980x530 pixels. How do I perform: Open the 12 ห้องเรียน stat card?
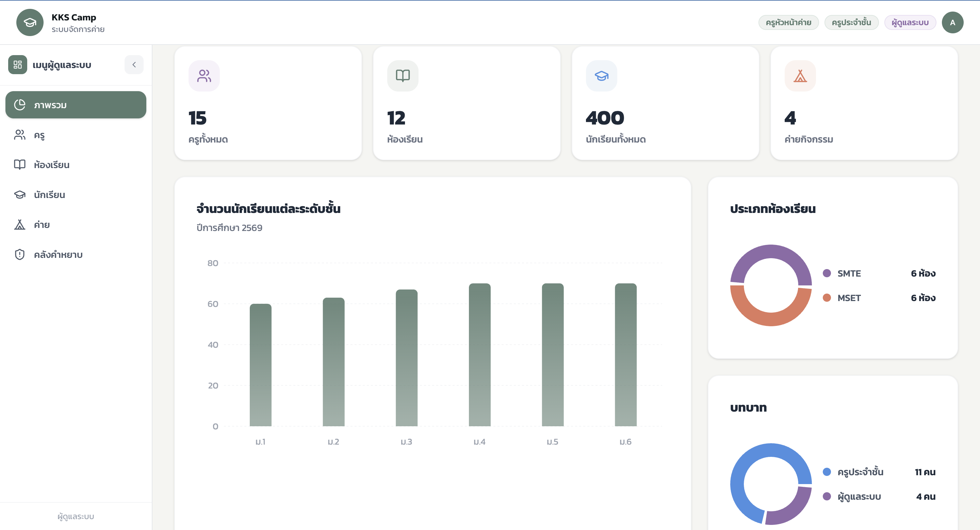[x=467, y=103]
